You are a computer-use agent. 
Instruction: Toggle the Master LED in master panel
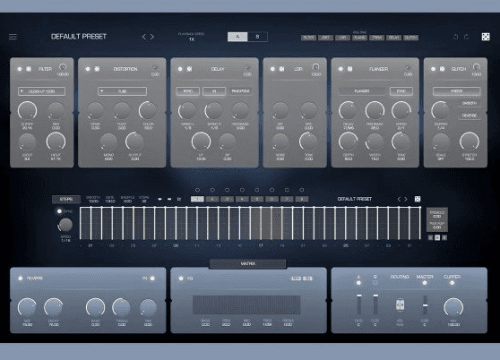click(425, 283)
